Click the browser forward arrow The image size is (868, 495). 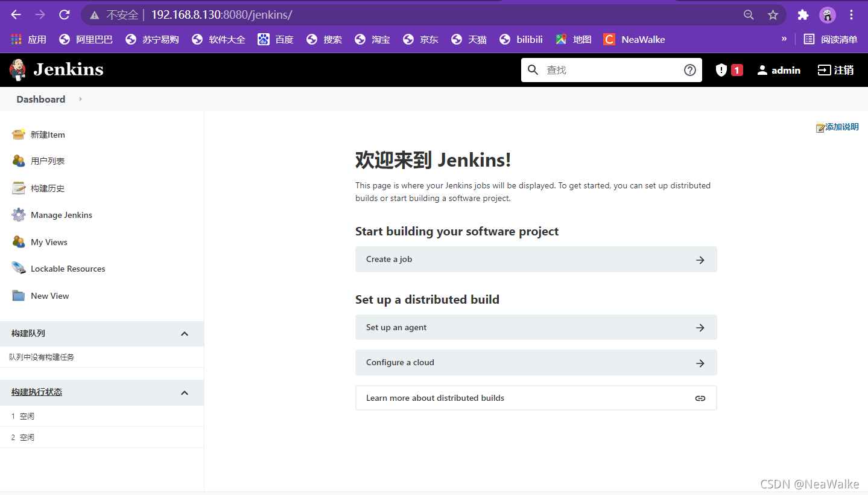[x=40, y=14]
